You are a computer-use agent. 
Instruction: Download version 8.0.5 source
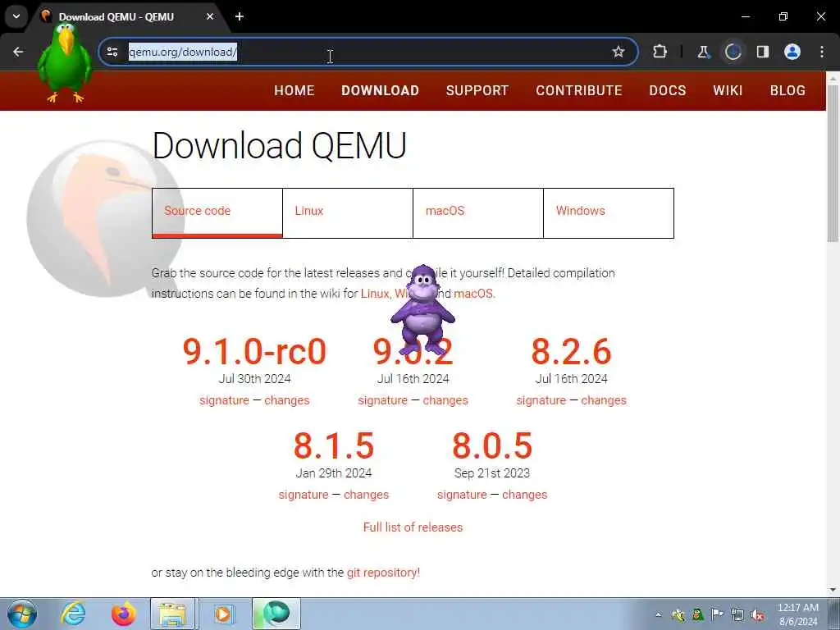coord(492,446)
